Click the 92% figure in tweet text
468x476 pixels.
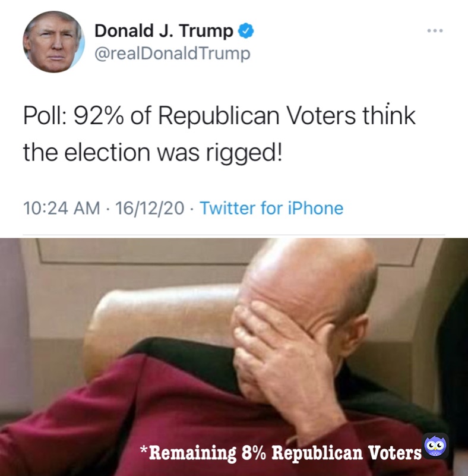(x=99, y=116)
